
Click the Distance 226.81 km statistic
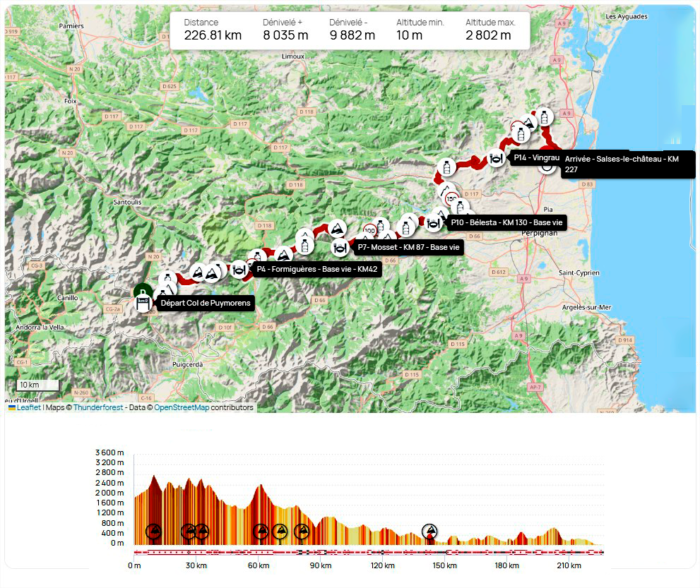coord(213,30)
